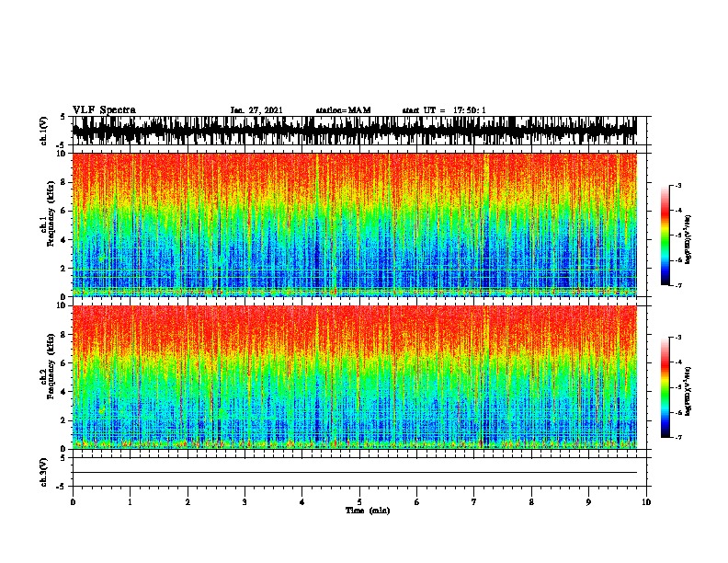This screenshot has width=728, height=563.
Task: Click the '-5' tick on the ch.3(V) axis
Action: (61, 487)
